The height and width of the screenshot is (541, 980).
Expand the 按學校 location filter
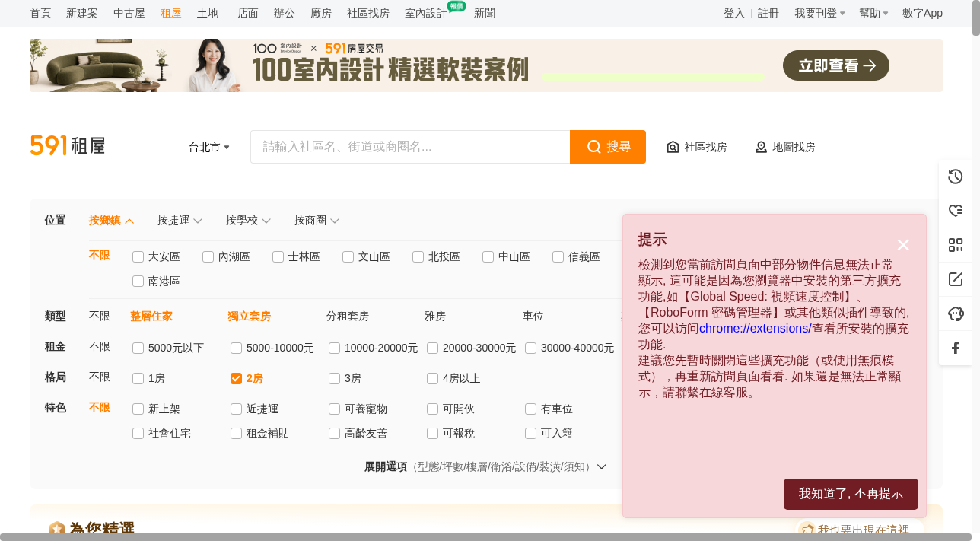(x=249, y=220)
